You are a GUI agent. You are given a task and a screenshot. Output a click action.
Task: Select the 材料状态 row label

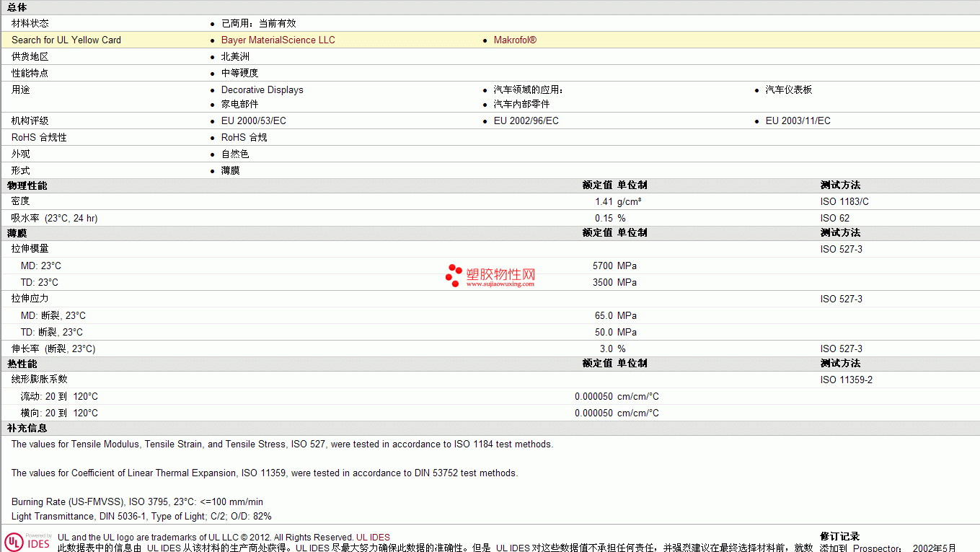[x=30, y=23]
